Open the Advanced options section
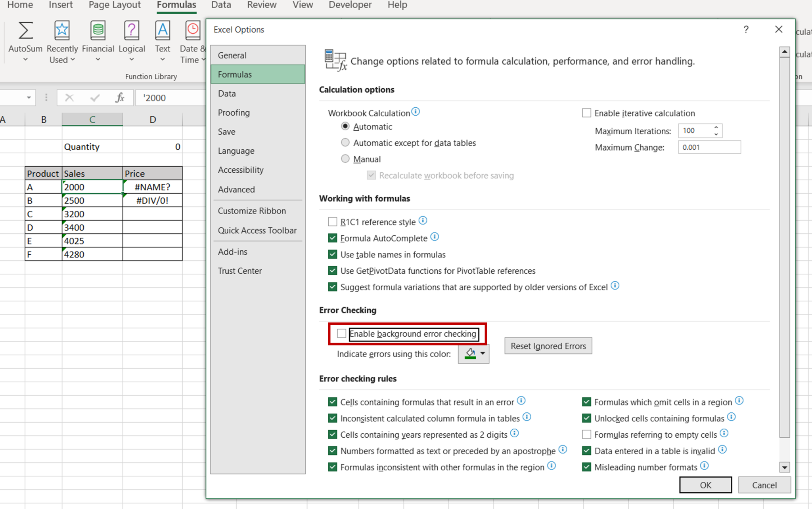Screen dimensions: 812x509 [237, 189]
